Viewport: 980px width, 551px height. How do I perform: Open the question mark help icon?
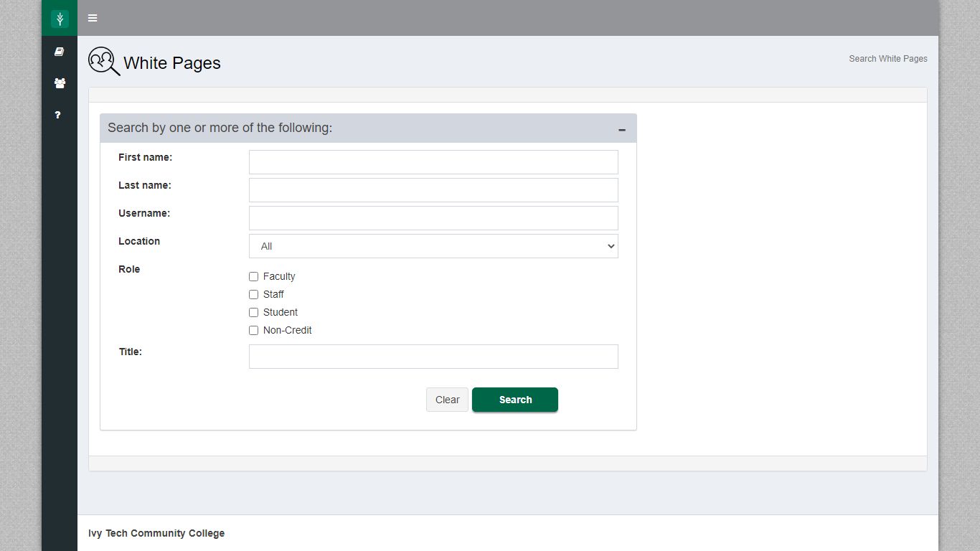click(x=58, y=115)
